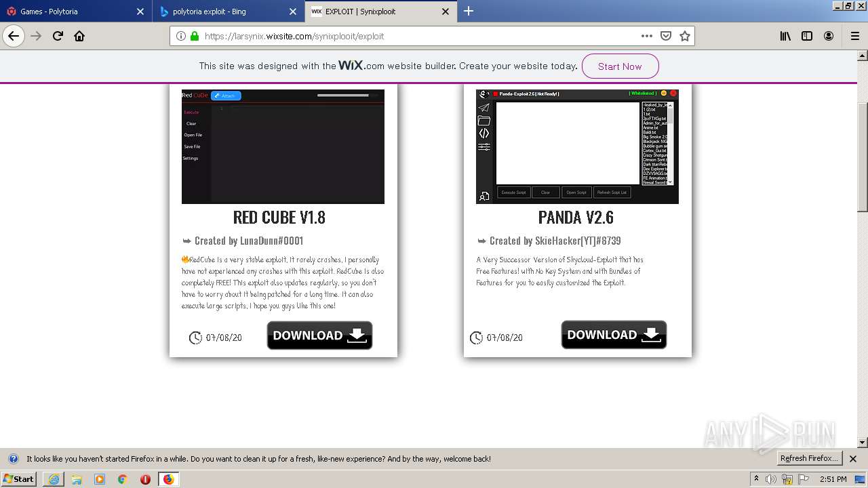Go back to the previous page
The image size is (868, 488).
point(14,36)
